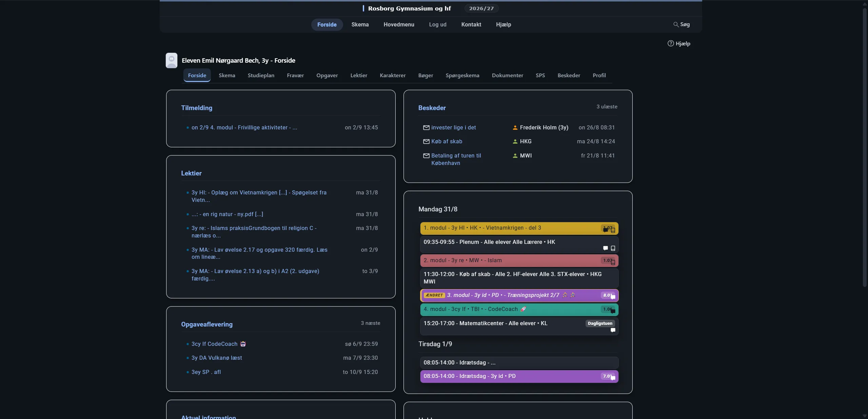The width and height of the screenshot is (868, 419).
Task: Click the page's vertical scrollbar thumb
Action: point(864,147)
